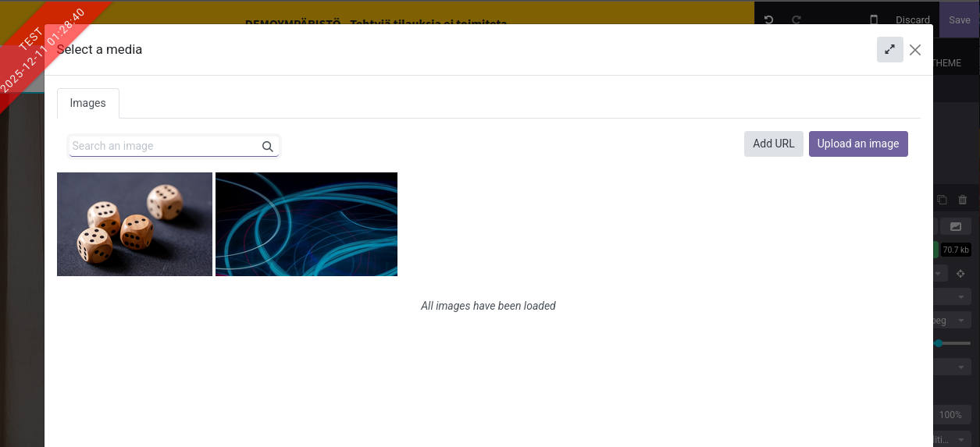Click the crosshair position icon
The width and height of the screenshot is (980, 447).
coord(960,274)
